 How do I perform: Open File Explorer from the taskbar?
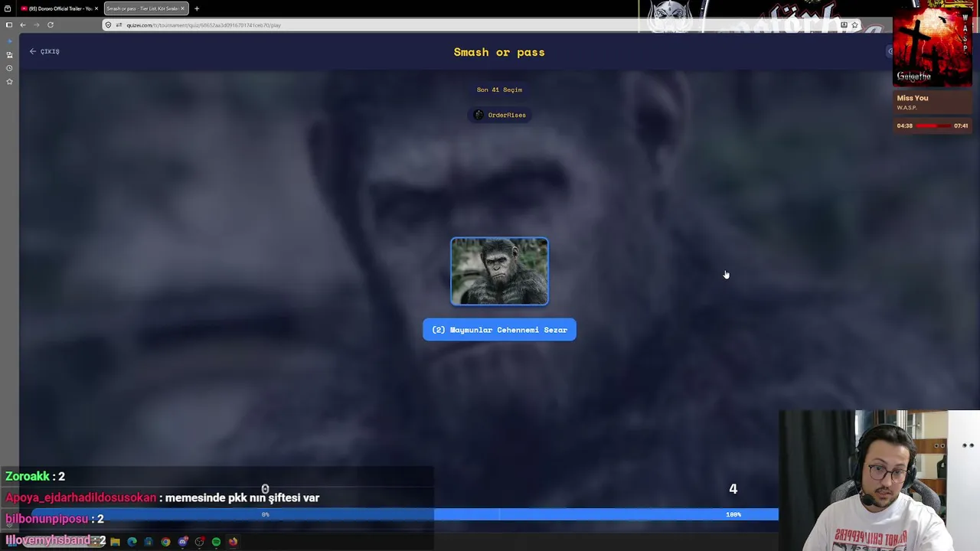pyautogui.click(x=115, y=542)
